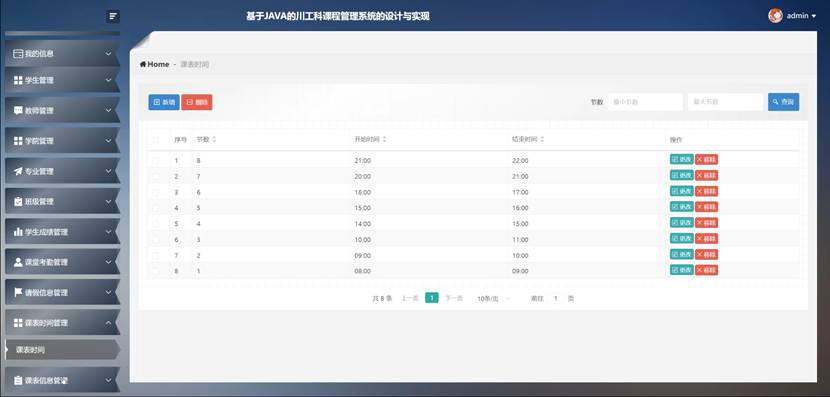830x397 pixels.
Task: Click the teal edit button for row 2
Action: pos(682,175)
